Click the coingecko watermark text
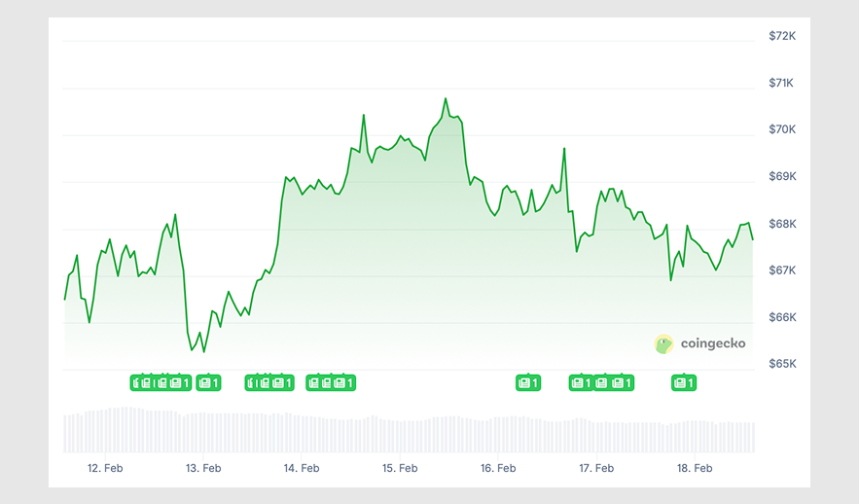 (x=712, y=343)
